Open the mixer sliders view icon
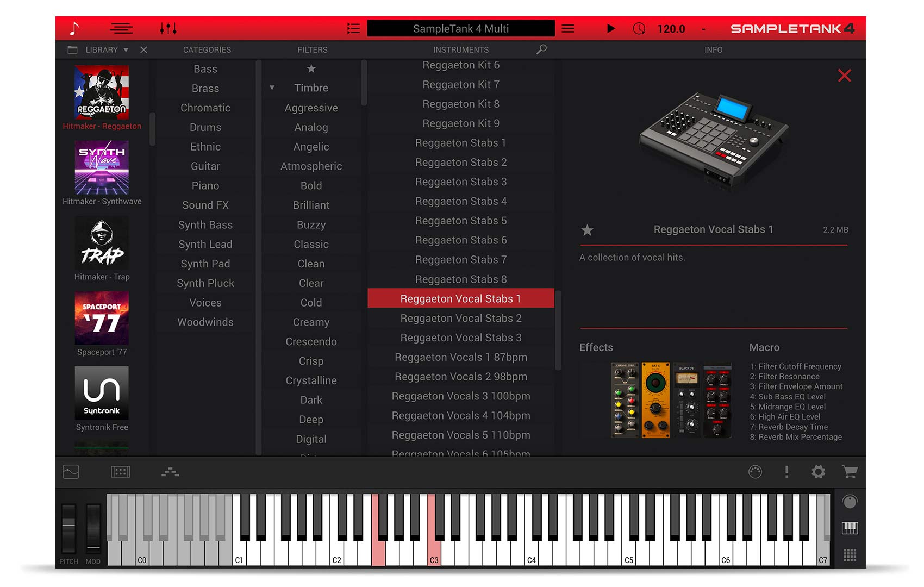 click(x=168, y=28)
